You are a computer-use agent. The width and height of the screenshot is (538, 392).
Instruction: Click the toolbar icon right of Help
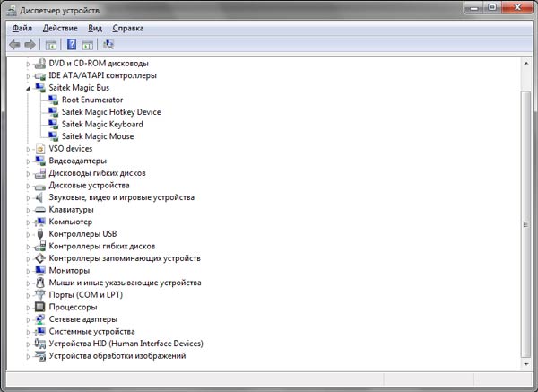click(88, 44)
